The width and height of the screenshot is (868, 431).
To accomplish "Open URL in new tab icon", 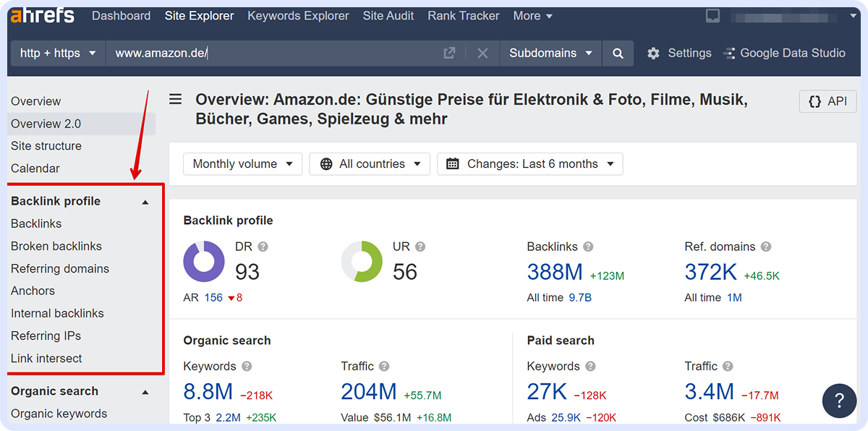I will [x=449, y=54].
